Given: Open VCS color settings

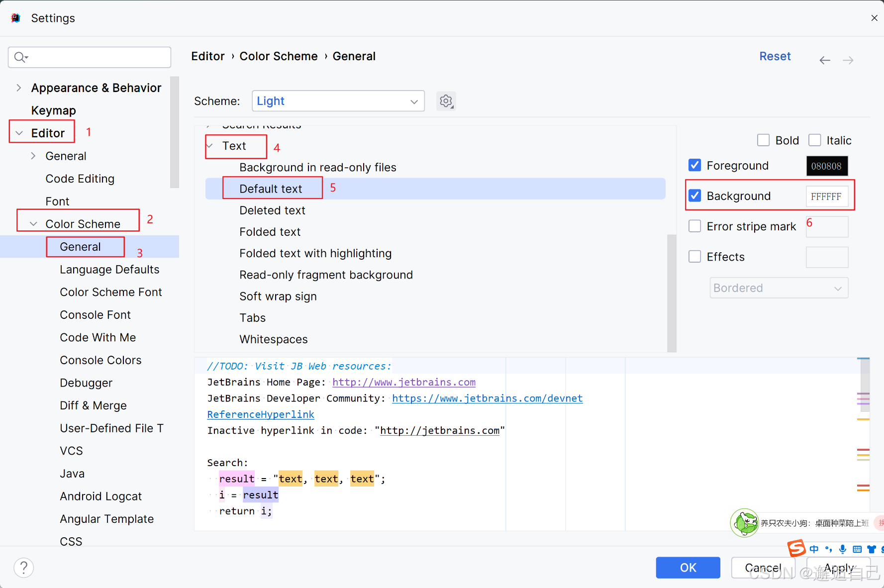Looking at the screenshot, I should (x=71, y=451).
